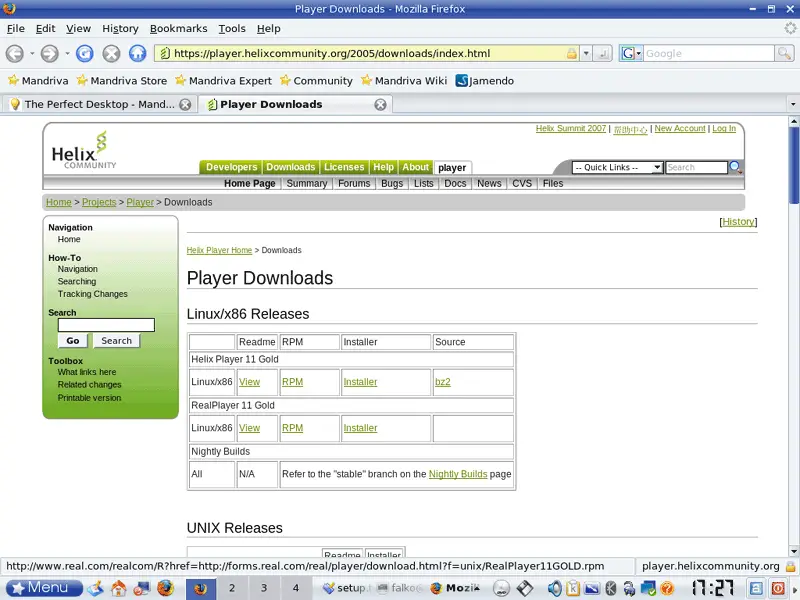
Task: Open the Help menu
Action: coord(268,29)
